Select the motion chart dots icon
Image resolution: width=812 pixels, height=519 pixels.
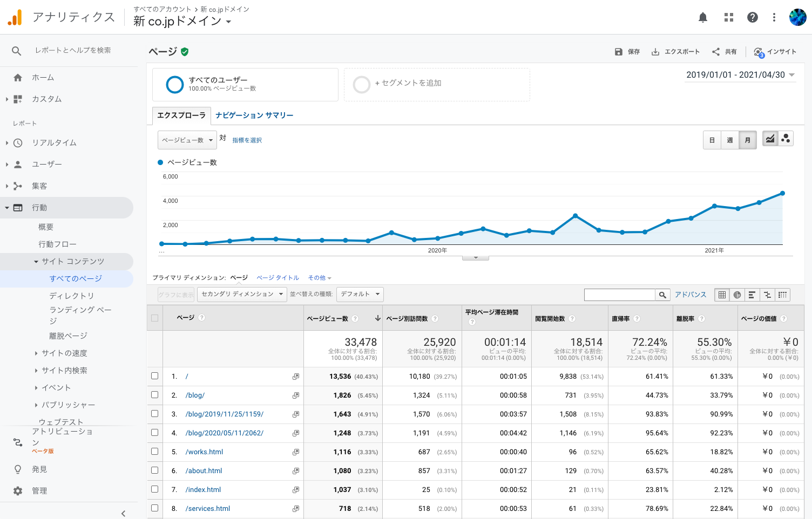pos(786,139)
